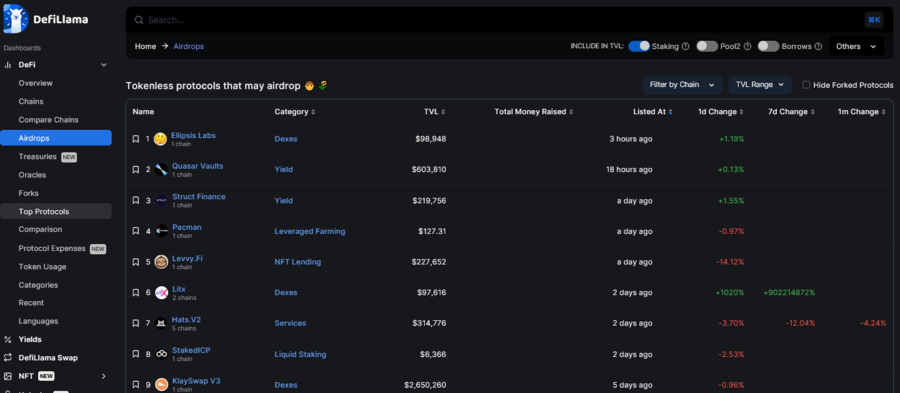
Task: Click the KlaySwap V3 protocol logo
Action: click(161, 384)
